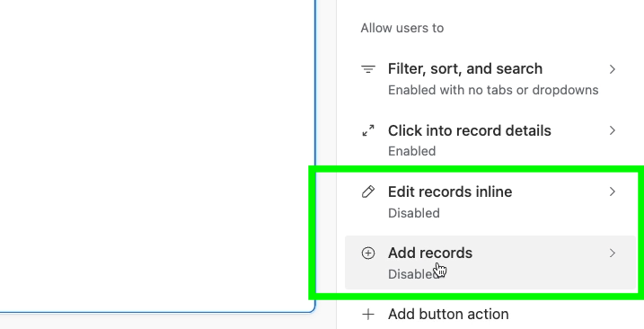
Task: Expand the Filter, sort, and search chevron
Action: point(613,69)
